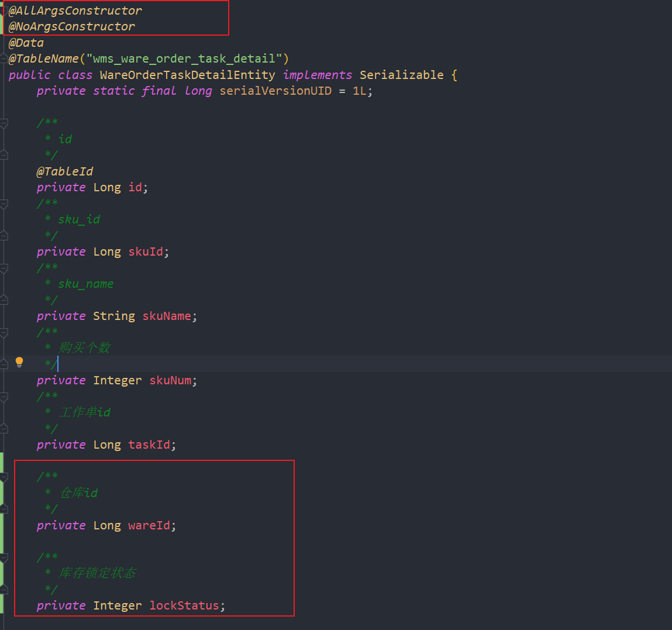Click the 'public' keyword of the class declaration
The width and height of the screenshot is (672, 630).
(x=30, y=75)
